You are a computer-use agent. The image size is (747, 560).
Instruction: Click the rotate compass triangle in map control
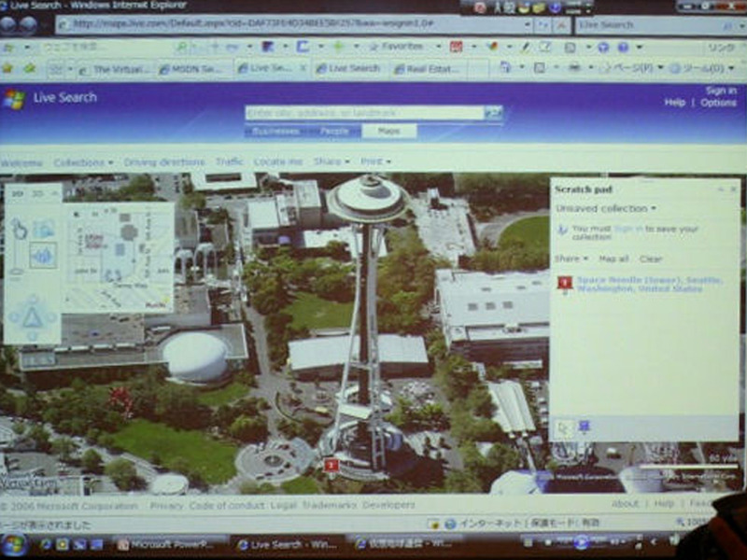[x=32, y=317]
